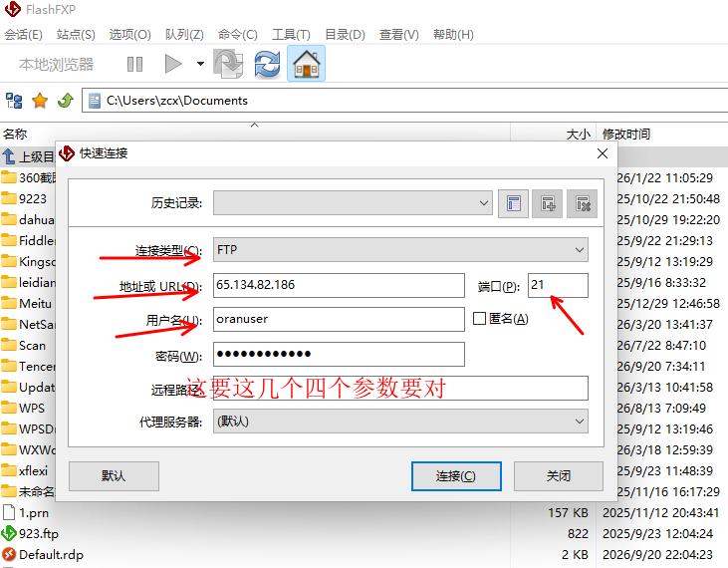The width and height of the screenshot is (728, 568).
Task: Click the play/start queue toolbar icon
Action: 173,64
